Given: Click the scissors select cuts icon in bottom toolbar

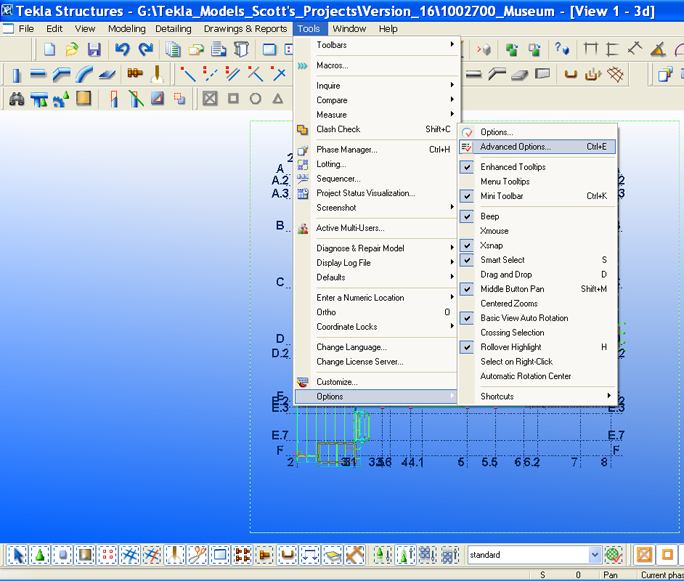Looking at the screenshot, I should 198,555.
